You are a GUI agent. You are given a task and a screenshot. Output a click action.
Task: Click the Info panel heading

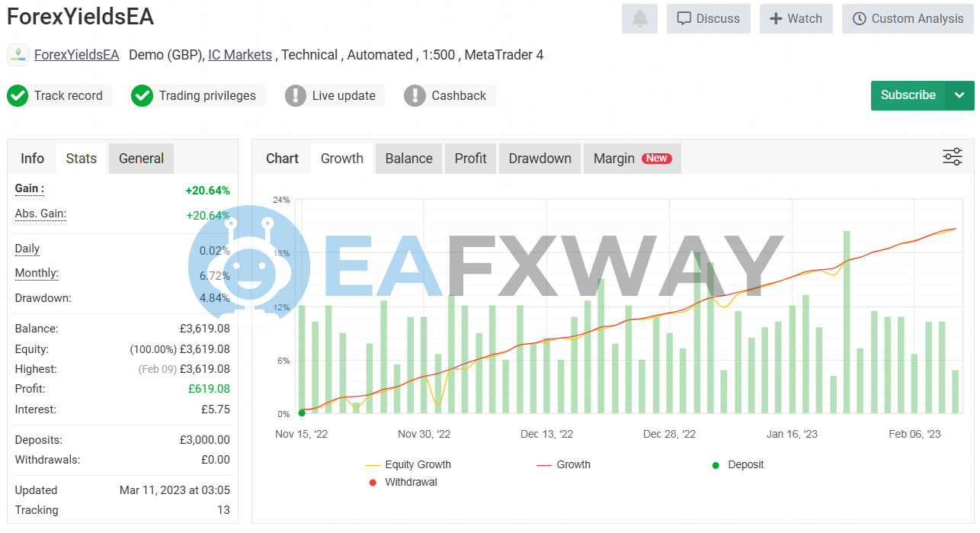pyautogui.click(x=32, y=159)
